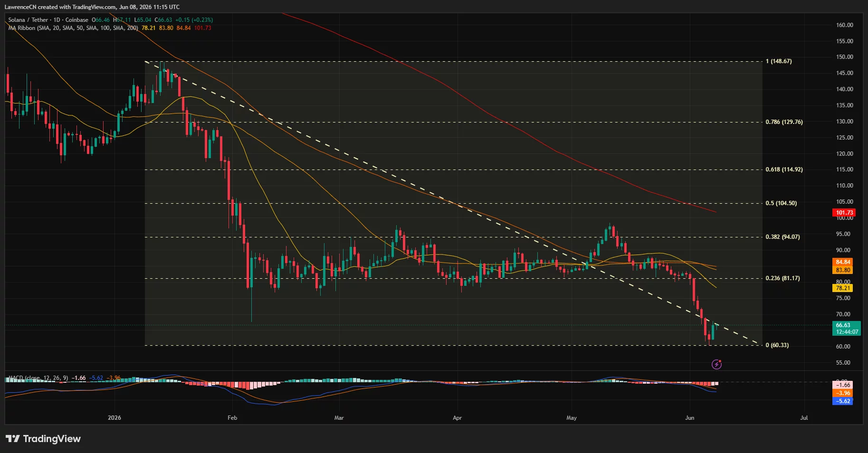
Task: Click the Fibonacci label 0.786 (129.76)
Action: 784,122
